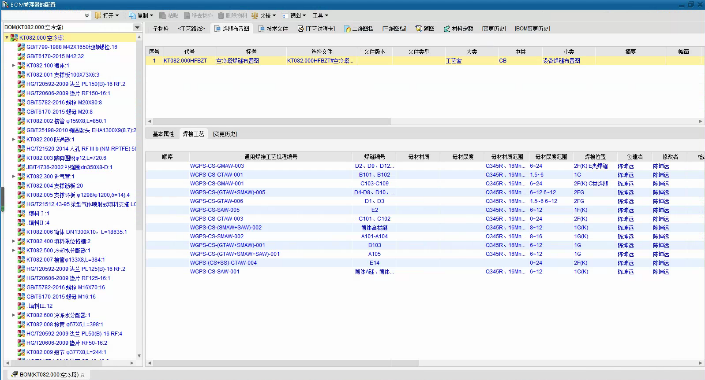Click the part icon beside KT082.004
Viewport: 705px width, 380px height.
click(21, 185)
